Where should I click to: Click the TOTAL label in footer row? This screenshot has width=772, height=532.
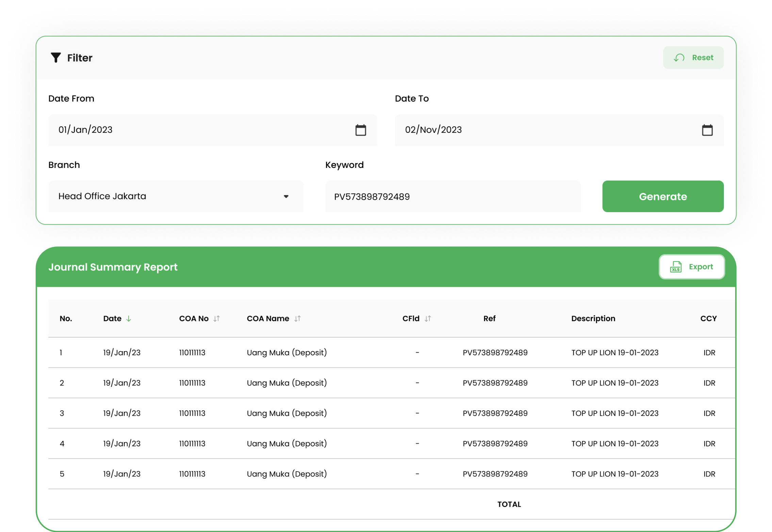pos(509,504)
